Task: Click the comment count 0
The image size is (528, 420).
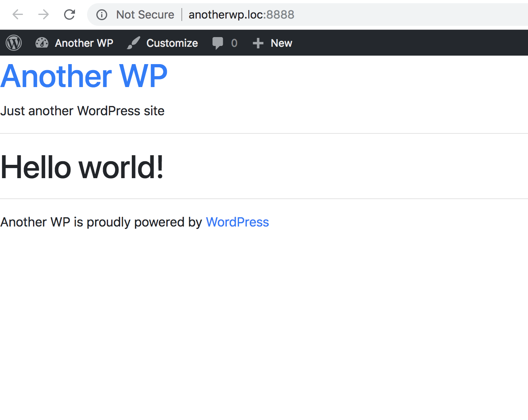Action: coord(234,43)
